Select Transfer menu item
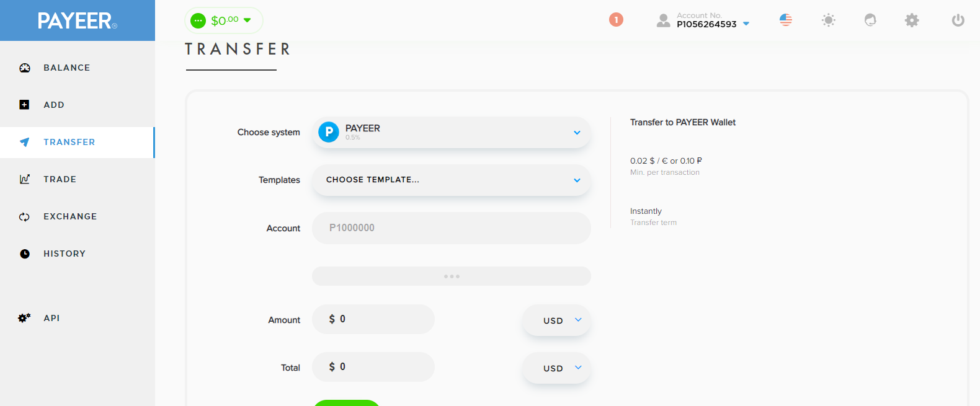This screenshot has height=406, width=980. (x=78, y=143)
